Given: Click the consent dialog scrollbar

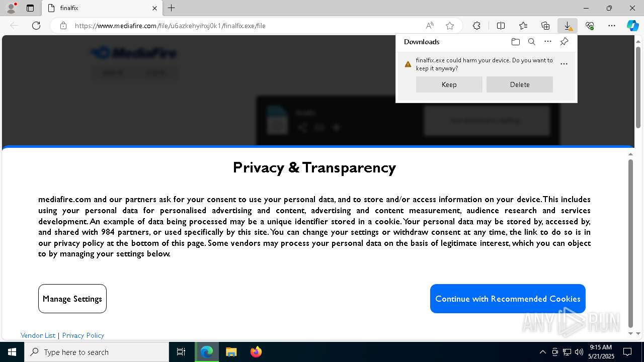Looking at the screenshot, I should (630, 244).
